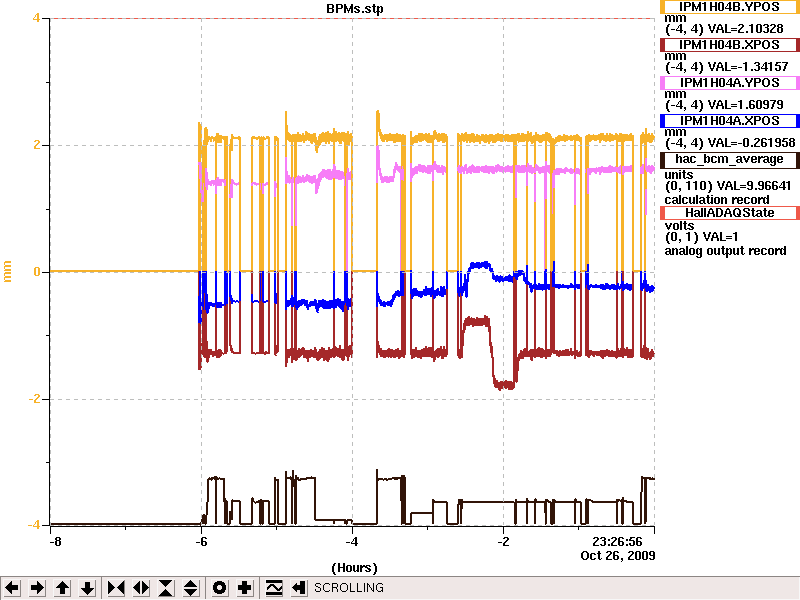Zoom in horizontally with the inward triangles icon

(116, 588)
